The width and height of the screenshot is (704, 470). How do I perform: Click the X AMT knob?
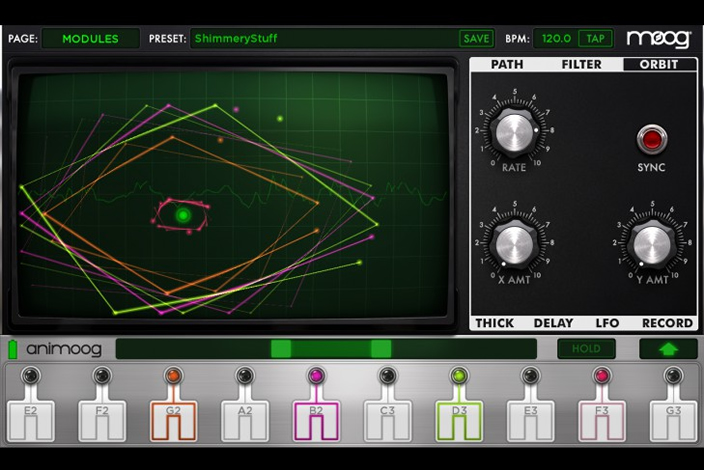(x=515, y=244)
